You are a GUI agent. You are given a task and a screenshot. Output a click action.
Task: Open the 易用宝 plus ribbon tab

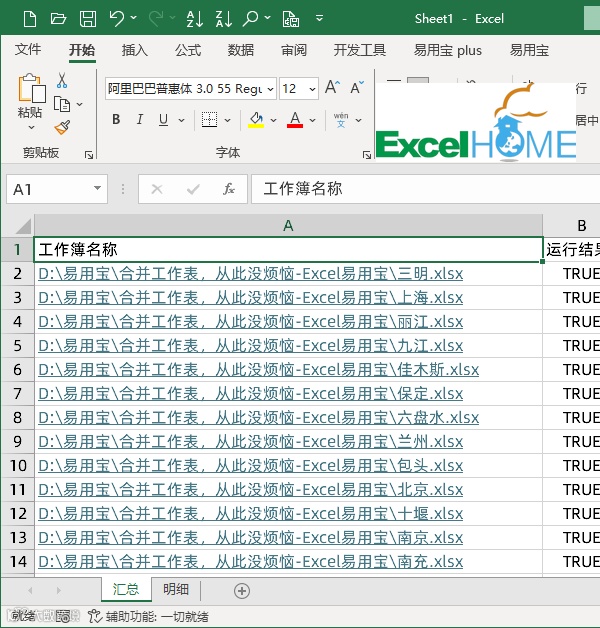point(448,50)
